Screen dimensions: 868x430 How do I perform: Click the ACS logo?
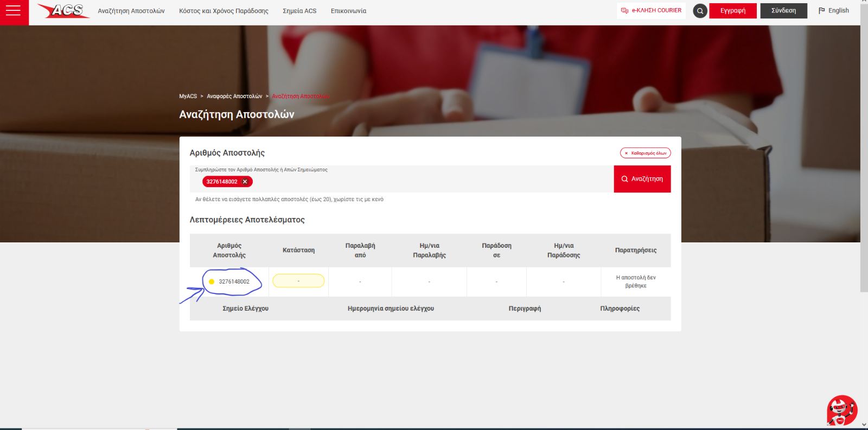63,11
